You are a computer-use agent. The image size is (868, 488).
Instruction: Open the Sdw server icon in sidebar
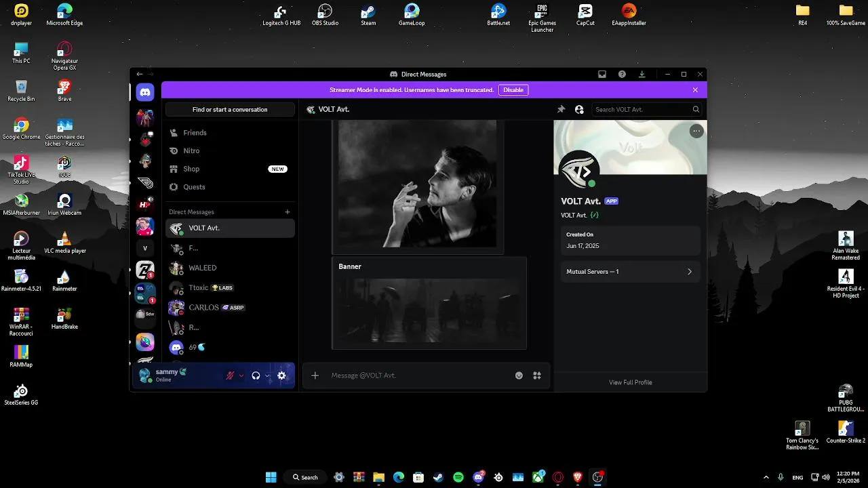[x=145, y=314]
